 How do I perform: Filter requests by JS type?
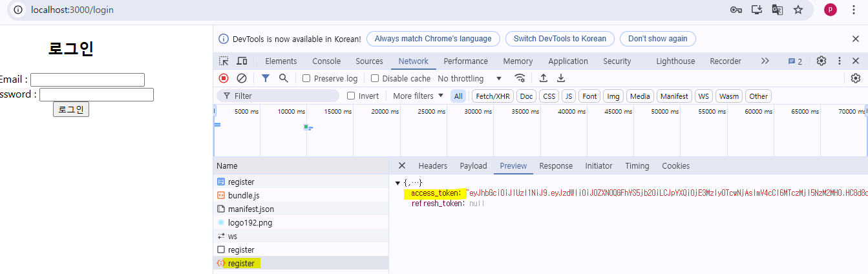pos(568,96)
